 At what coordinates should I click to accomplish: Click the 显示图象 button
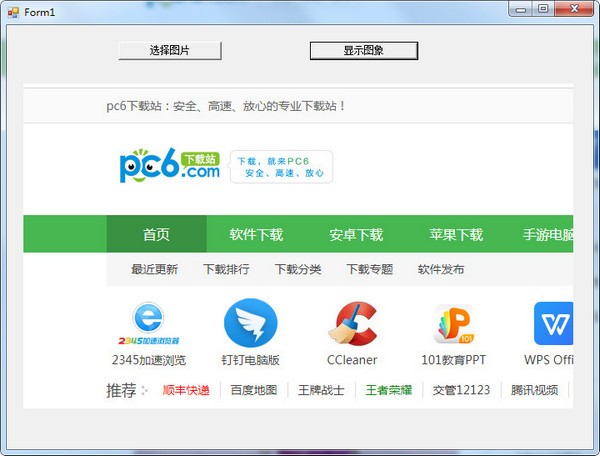(x=364, y=50)
